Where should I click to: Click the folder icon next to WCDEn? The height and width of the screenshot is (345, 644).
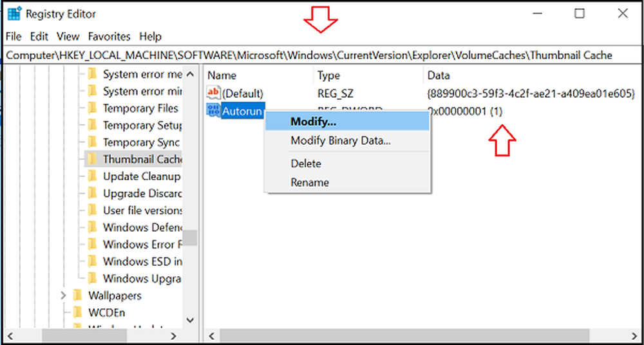[x=78, y=313]
